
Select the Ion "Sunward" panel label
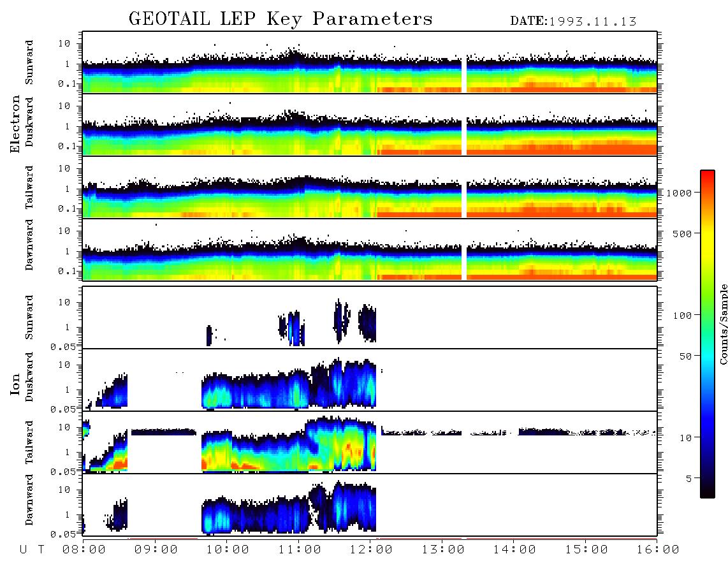coord(29,317)
